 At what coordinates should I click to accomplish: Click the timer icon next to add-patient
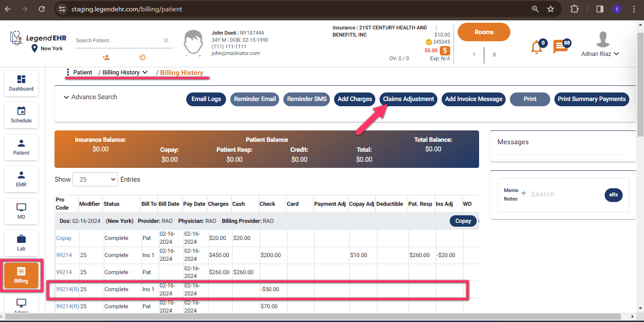pos(142,57)
